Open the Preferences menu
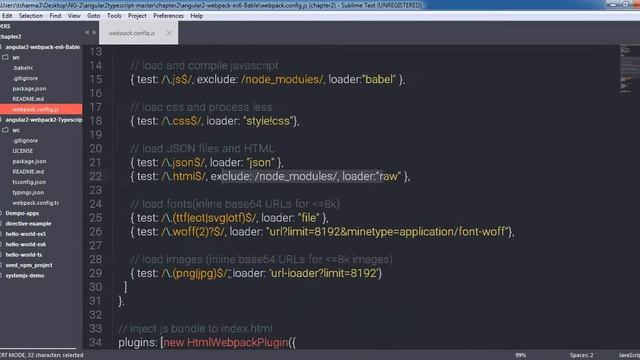 pyautogui.click(x=168, y=16)
